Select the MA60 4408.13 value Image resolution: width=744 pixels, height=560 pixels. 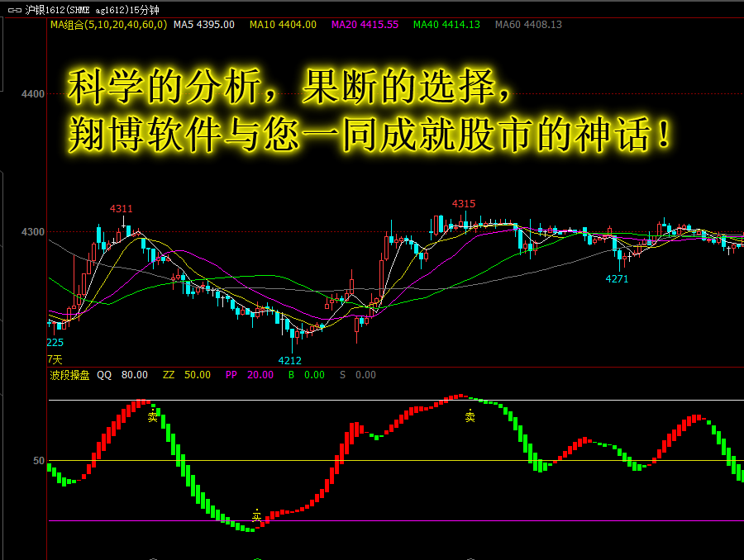528,25
